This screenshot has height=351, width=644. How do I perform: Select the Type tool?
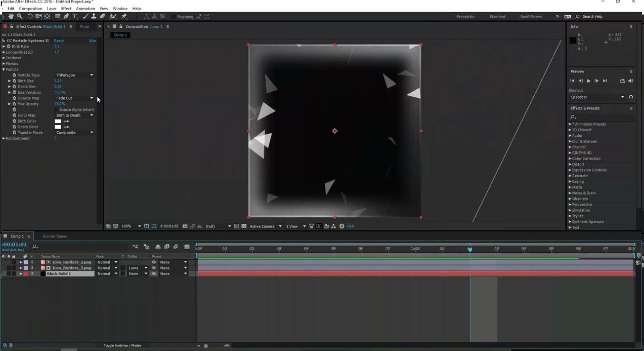(x=75, y=16)
